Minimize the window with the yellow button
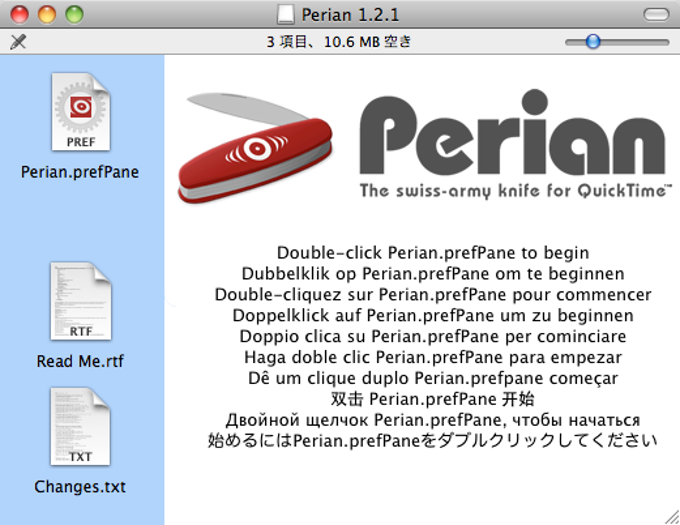The height and width of the screenshot is (525, 680). coord(47,14)
